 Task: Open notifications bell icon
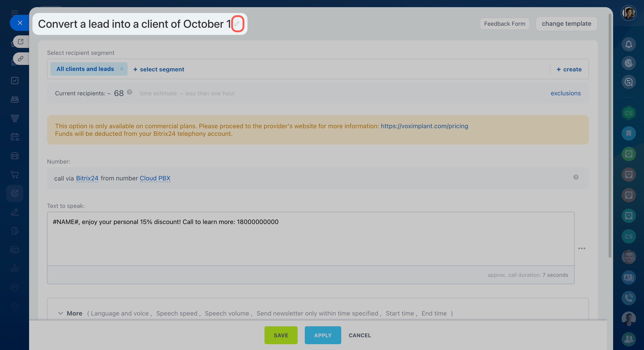tap(629, 45)
